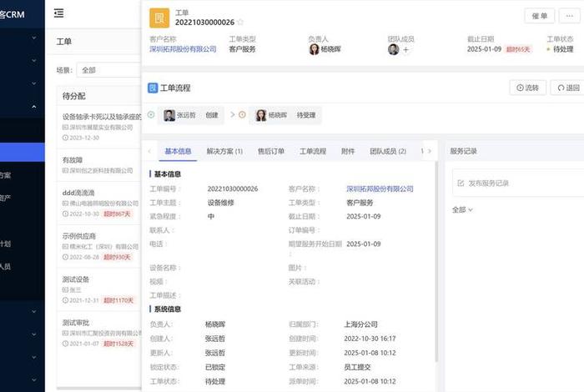Click the team member avatar in header
This screenshot has height=392, width=584.
393,49
